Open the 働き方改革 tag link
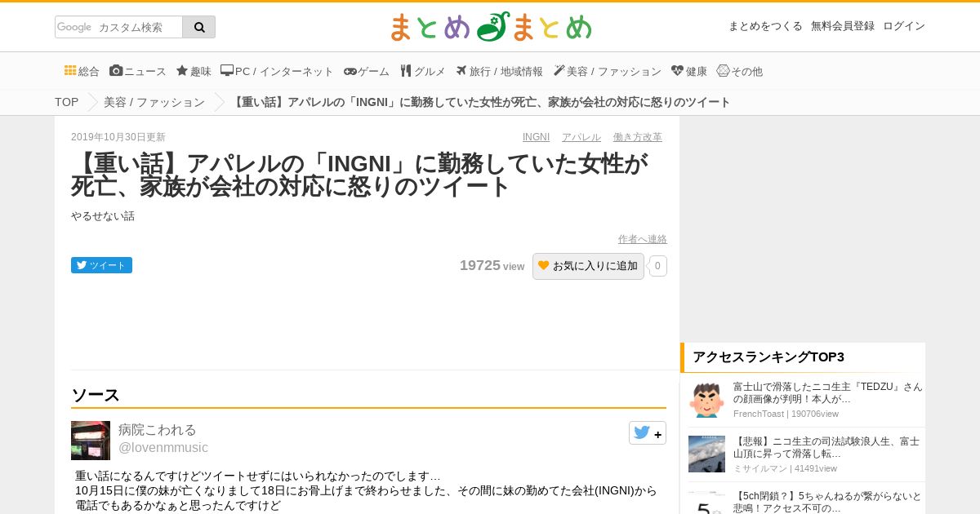980x514 pixels. [x=638, y=137]
